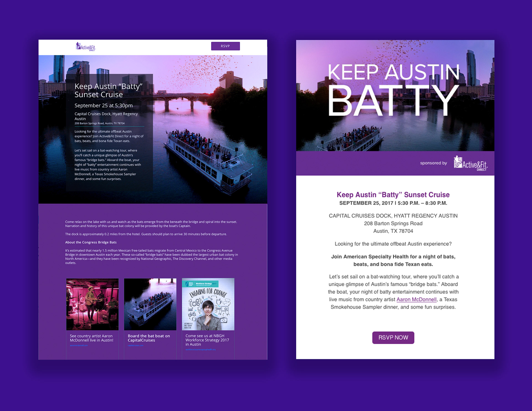The width and height of the screenshot is (532, 411).
Task: Follow the workforce.businessgrouphealth.org link
Action: [200, 350]
